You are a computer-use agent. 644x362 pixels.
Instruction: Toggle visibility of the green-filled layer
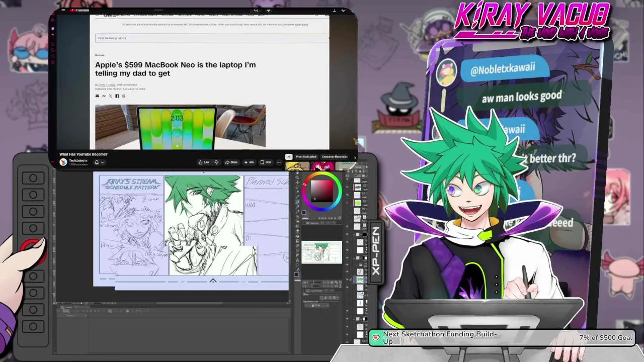pyautogui.click(x=347, y=203)
